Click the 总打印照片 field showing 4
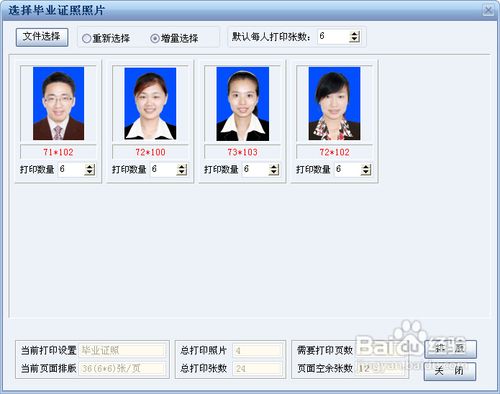Image resolution: width=500 pixels, height=394 pixels. [x=257, y=350]
